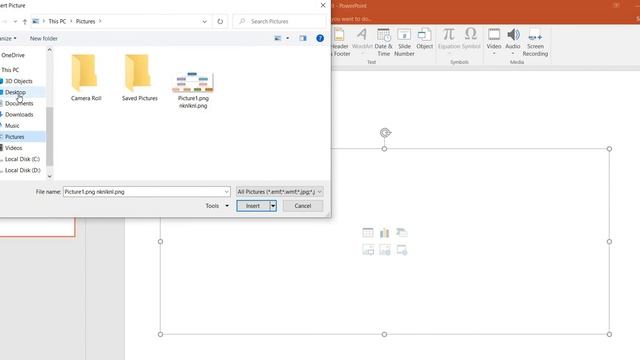The height and width of the screenshot is (360, 640).
Task: Select Pictures in the navigation pane
Action: pyautogui.click(x=14, y=137)
